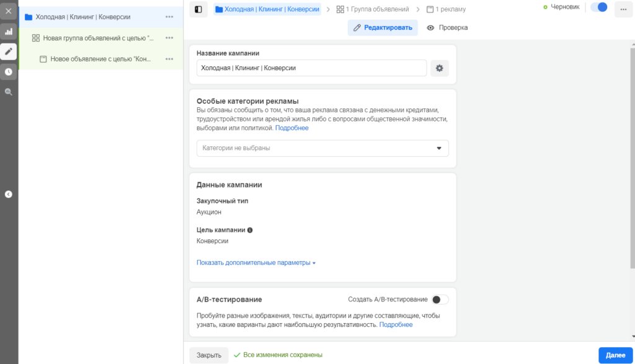This screenshot has height=364, width=635.
Task: Open the performance charts icon in sidebar
Action: [8, 31]
